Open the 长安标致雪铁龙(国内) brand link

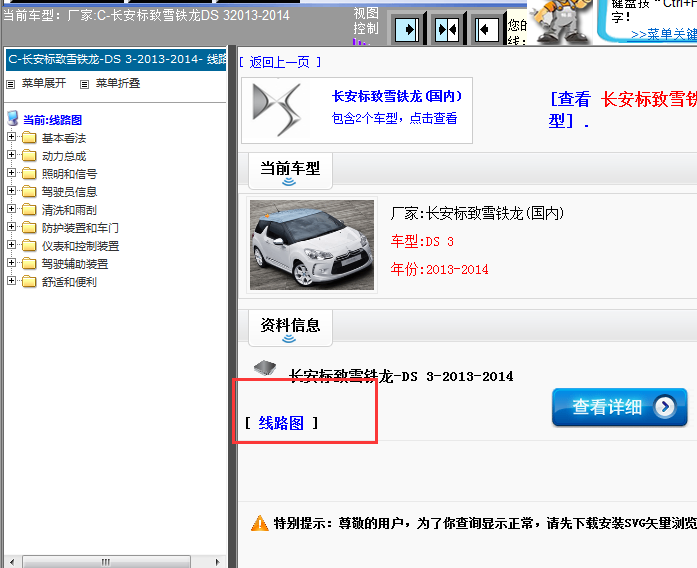pyautogui.click(x=397, y=96)
